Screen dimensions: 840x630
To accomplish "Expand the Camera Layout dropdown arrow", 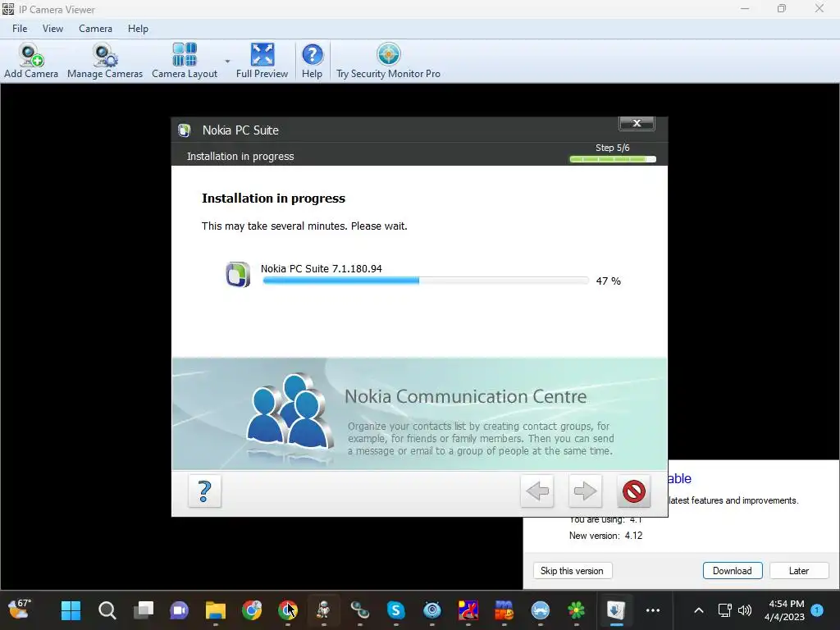I will click(x=227, y=62).
